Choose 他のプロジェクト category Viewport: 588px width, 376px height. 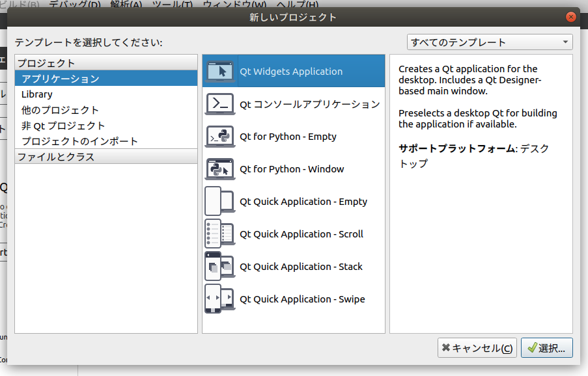(x=61, y=110)
